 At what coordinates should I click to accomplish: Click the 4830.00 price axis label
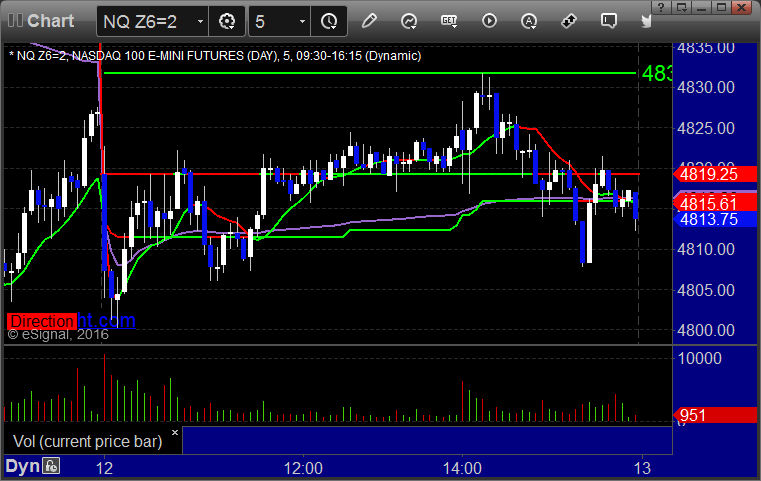[x=706, y=87]
